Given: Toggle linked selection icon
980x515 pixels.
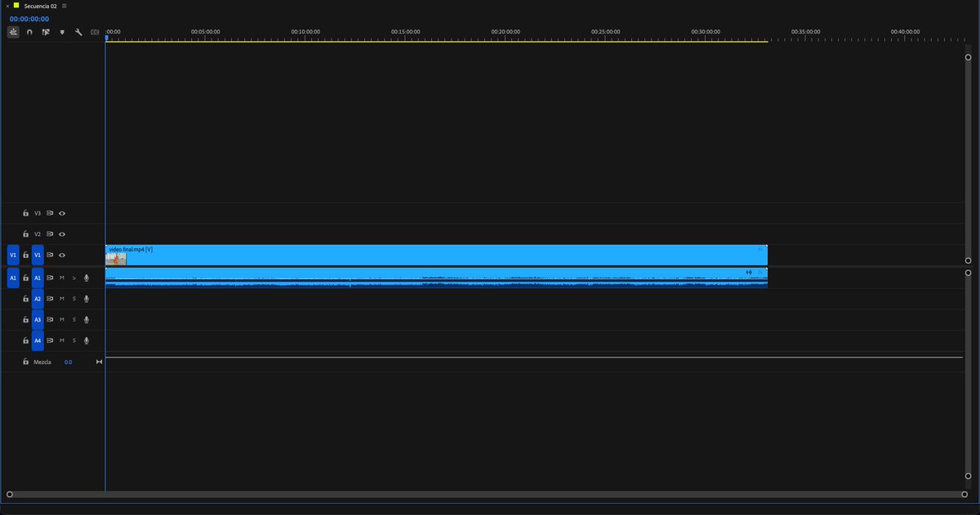Looking at the screenshot, I should pos(46,32).
